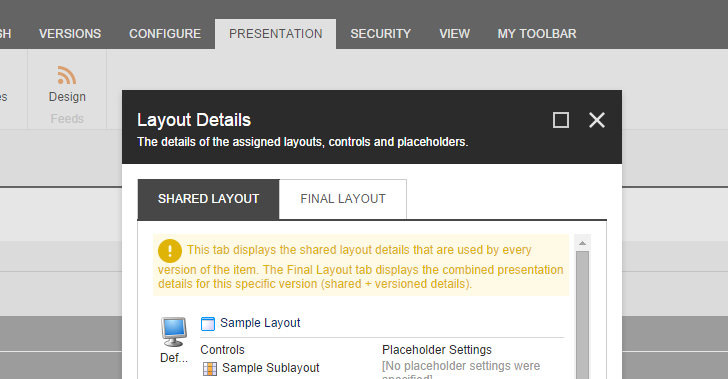Click the yellow warning exclamation icon
This screenshot has width=728, height=379.
pos(170,251)
